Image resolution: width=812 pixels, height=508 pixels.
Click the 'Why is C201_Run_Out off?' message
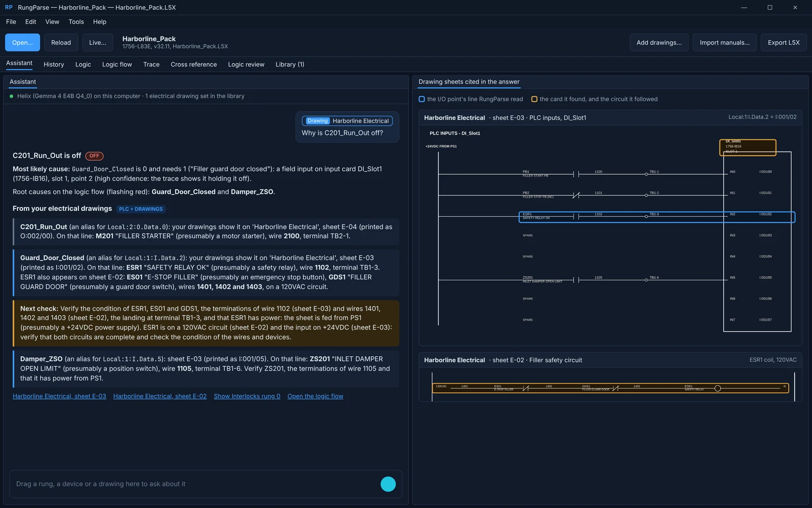pyautogui.click(x=343, y=133)
